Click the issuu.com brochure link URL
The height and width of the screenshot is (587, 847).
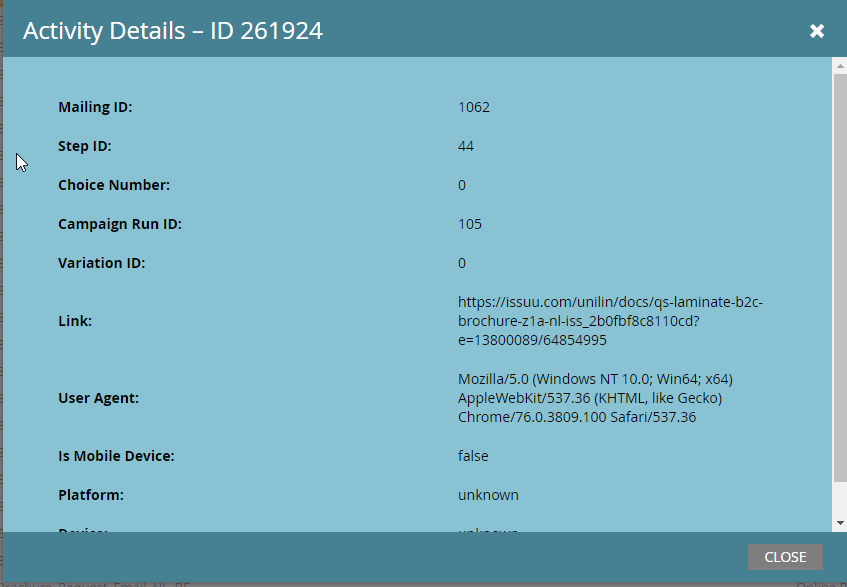(610, 321)
